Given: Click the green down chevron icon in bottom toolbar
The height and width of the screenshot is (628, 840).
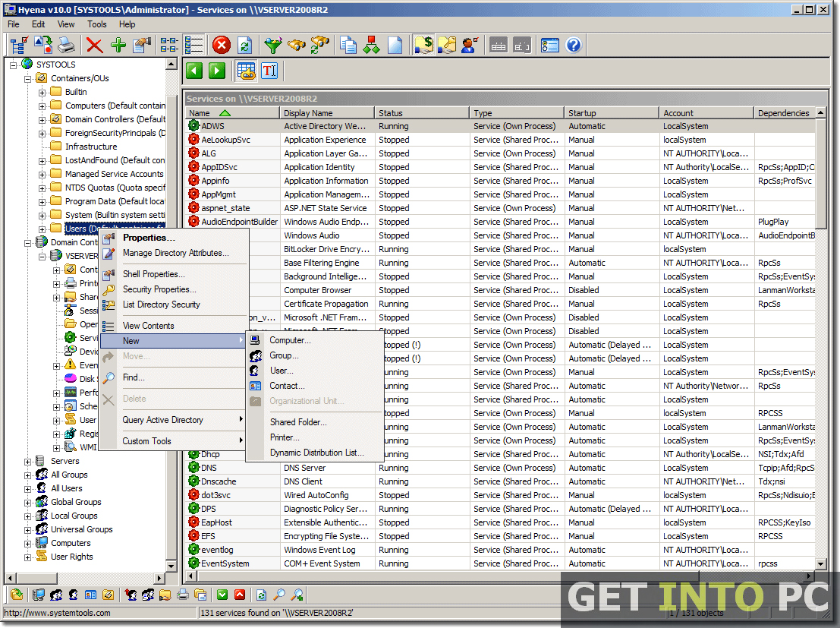Looking at the screenshot, I should [x=222, y=595].
